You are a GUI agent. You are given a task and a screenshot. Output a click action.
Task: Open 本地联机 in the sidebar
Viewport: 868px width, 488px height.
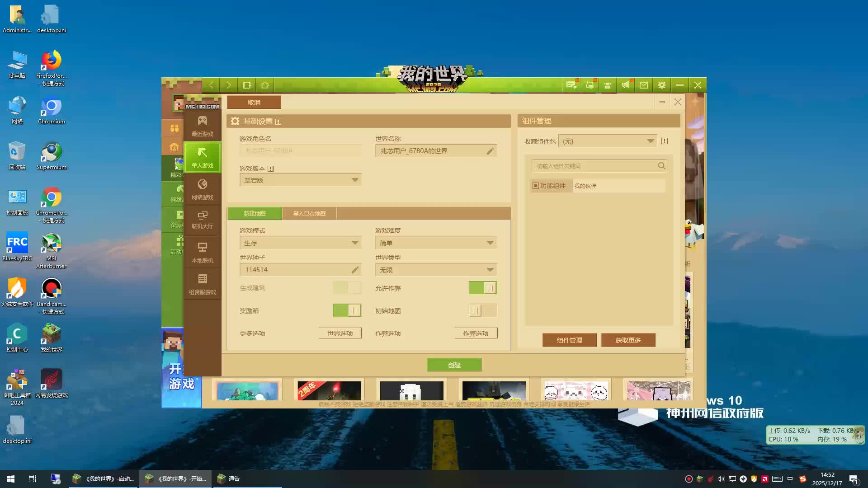pyautogui.click(x=202, y=252)
